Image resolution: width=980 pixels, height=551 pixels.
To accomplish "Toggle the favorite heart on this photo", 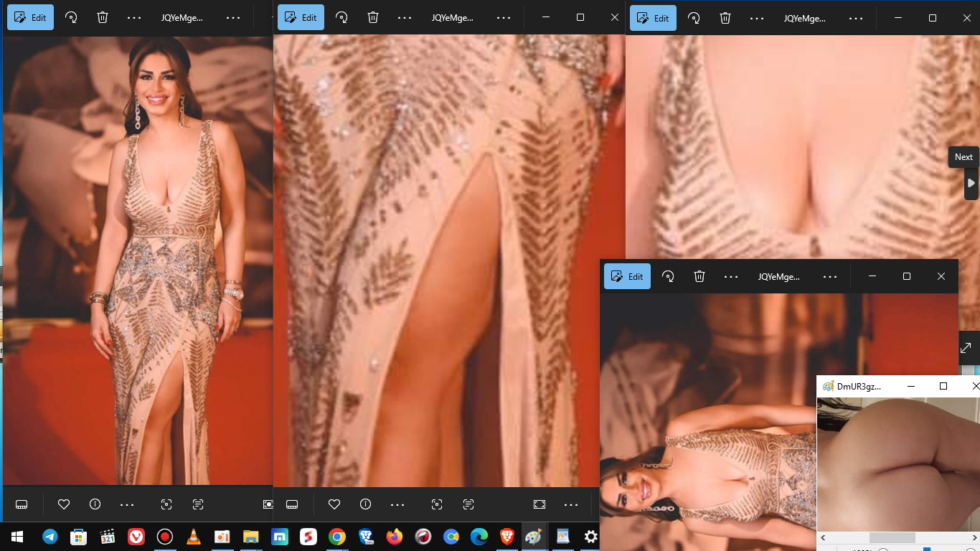I will (63, 504).
